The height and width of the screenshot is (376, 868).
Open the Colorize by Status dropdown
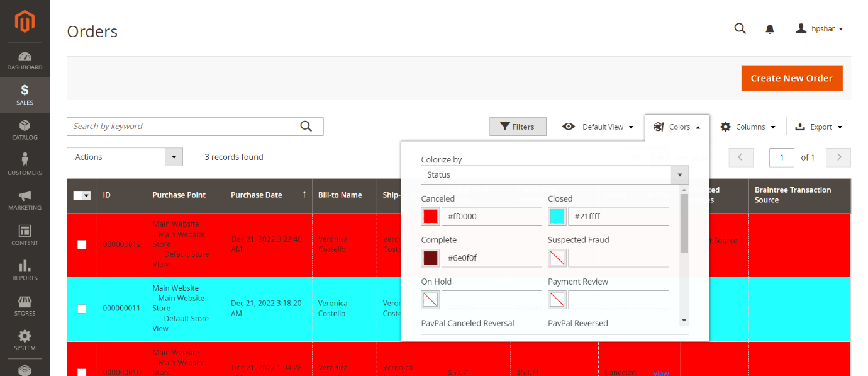pyautogui.click(x=554, y=174)
